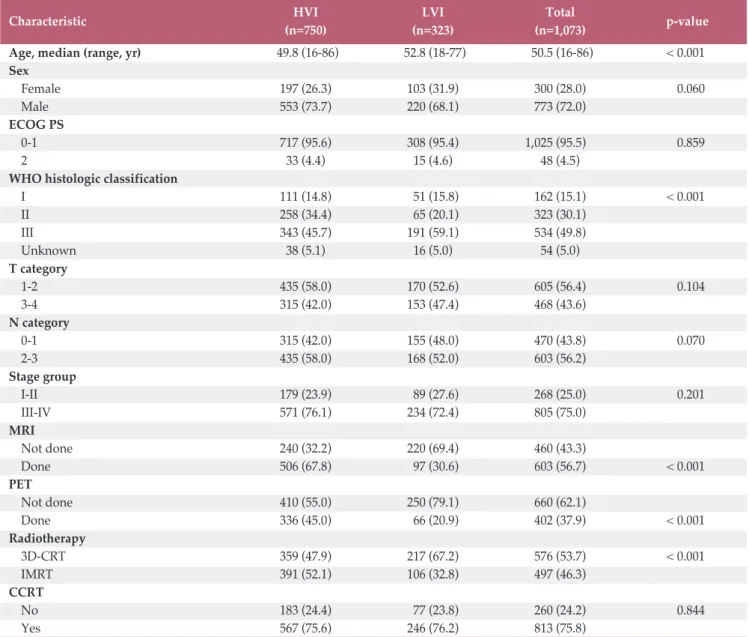Click the value 1,025 (95.5)
The image size is (749, 637).
(556, 143)
